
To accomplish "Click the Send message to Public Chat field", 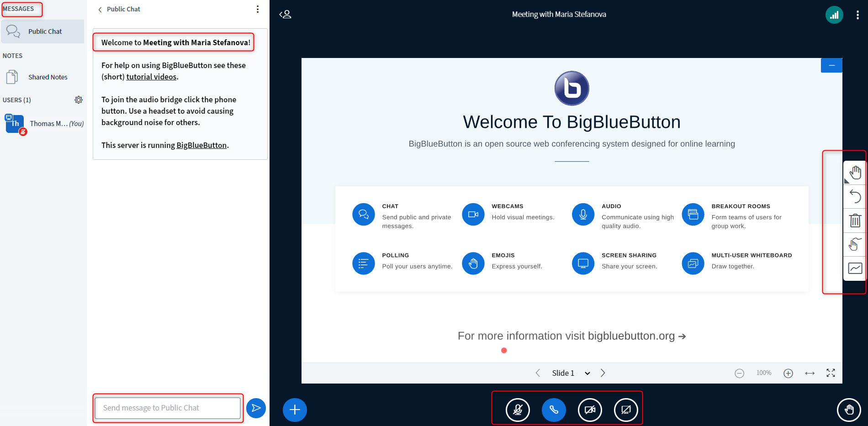I will (x=168, y=408).
